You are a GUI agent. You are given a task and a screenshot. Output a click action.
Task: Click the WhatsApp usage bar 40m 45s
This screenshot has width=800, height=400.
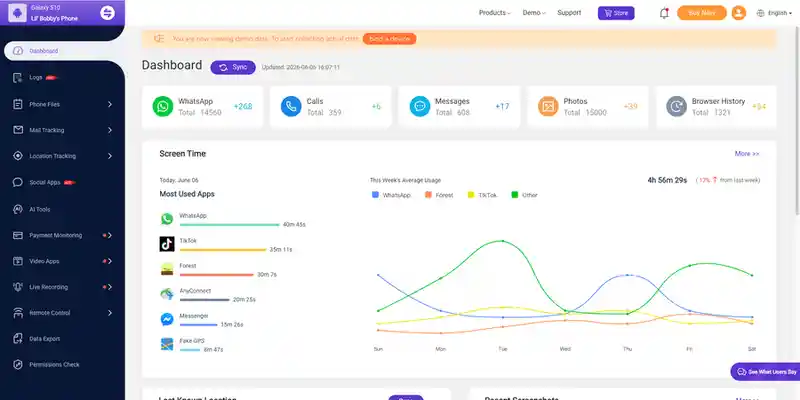click(230, 224)
